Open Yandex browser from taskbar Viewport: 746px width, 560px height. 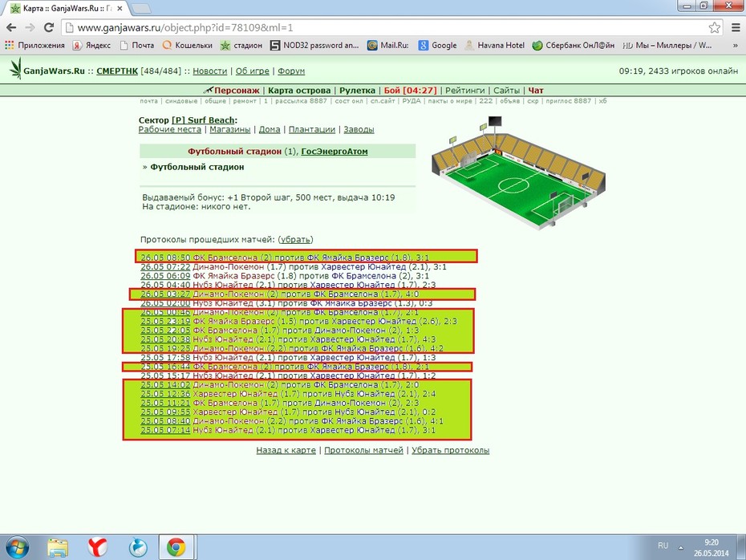pos(98,548)
